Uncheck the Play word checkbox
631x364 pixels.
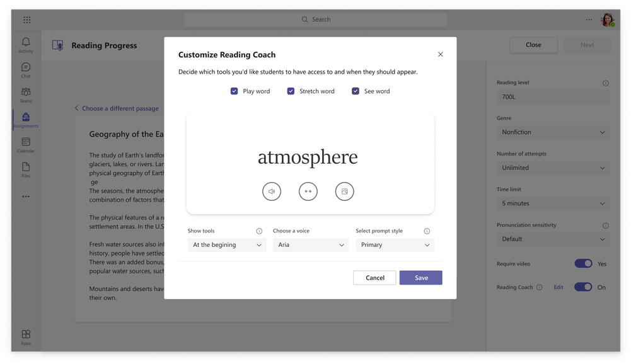(x=234, y=91)
